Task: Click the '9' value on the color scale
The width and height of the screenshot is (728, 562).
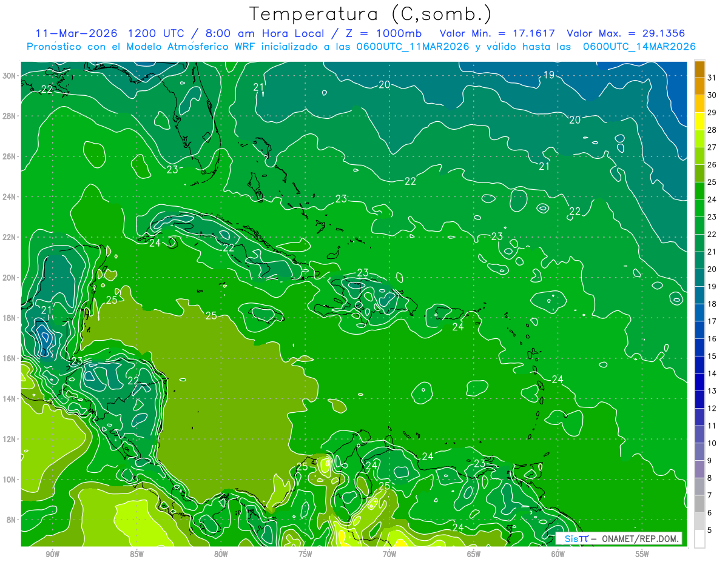Action: [710, 461]
